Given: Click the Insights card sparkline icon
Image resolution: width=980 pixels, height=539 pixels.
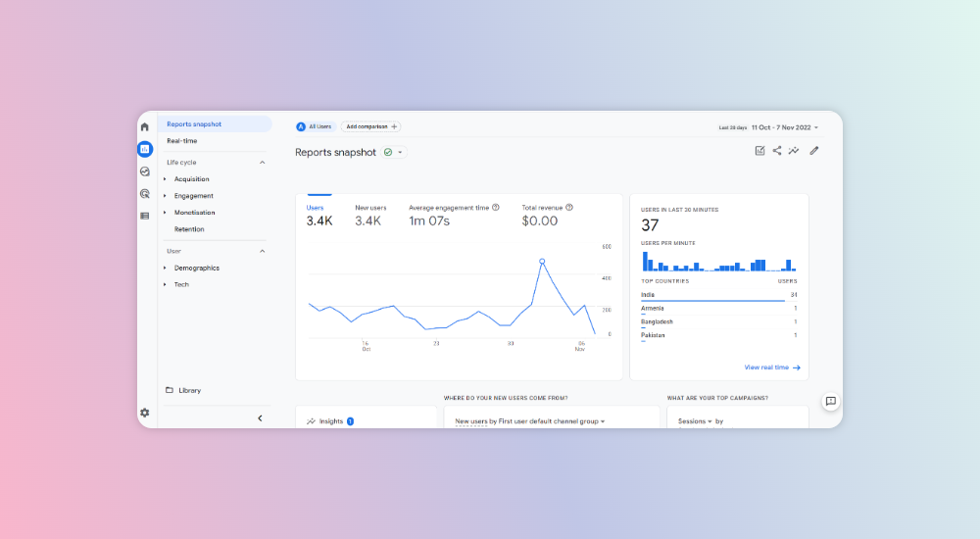Looking at the screenshot, I should (x=311, y=421).
